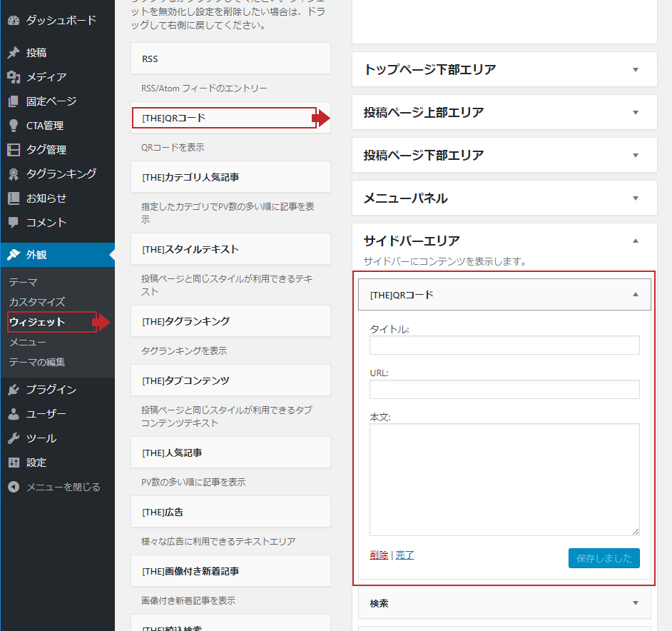
Task: Click the user silhouette ユーザー icon
Action: tap(13, 414)
